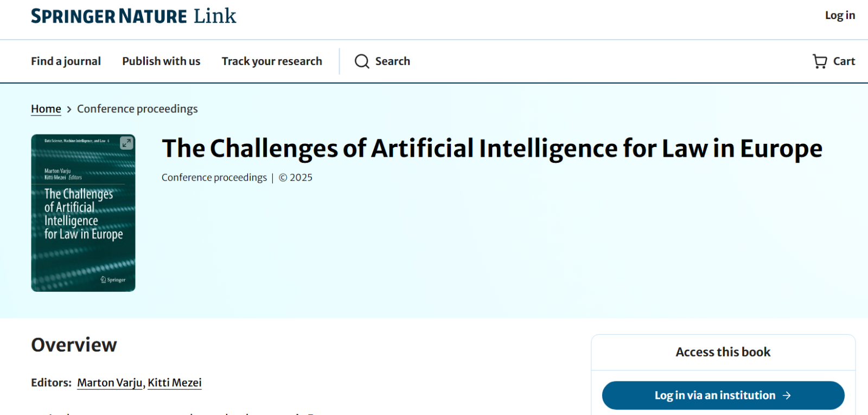Expand the book cover image icon
Viewport: 868px width, 415px height.
pos(126,143)
